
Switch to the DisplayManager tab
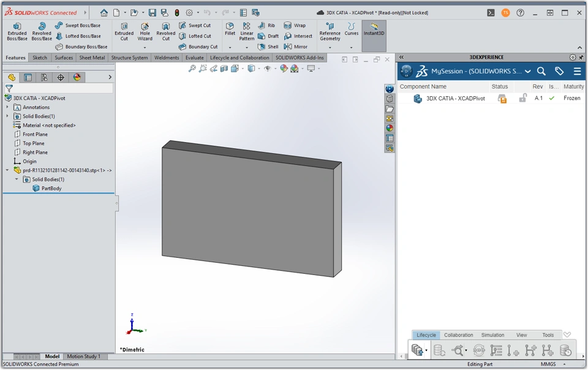click(77, 77)
